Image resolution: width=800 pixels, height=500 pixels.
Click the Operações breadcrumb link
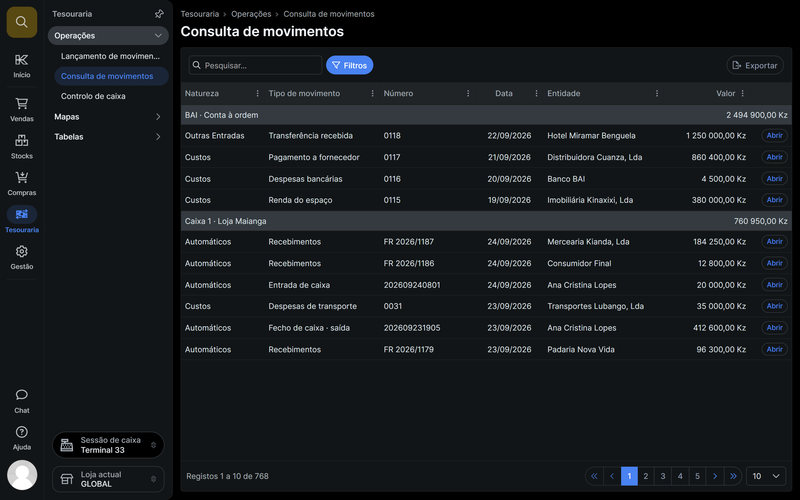251,14
